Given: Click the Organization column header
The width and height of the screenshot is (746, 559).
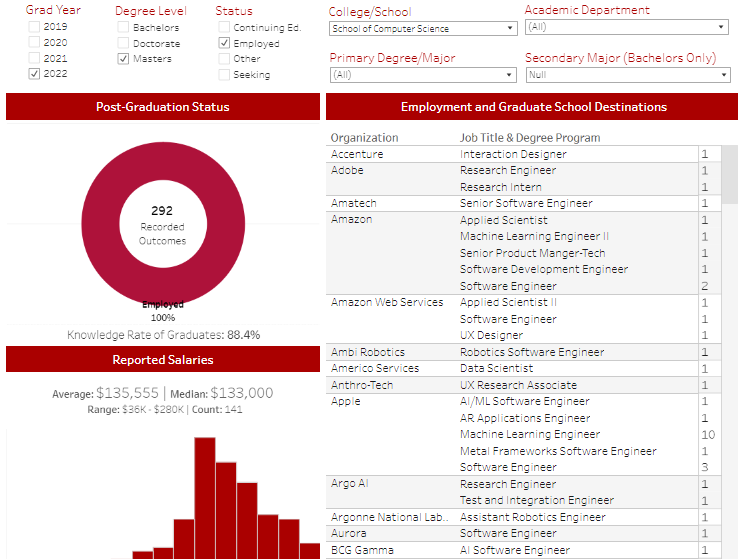Looking at the screenshot, I should point(364,138).
